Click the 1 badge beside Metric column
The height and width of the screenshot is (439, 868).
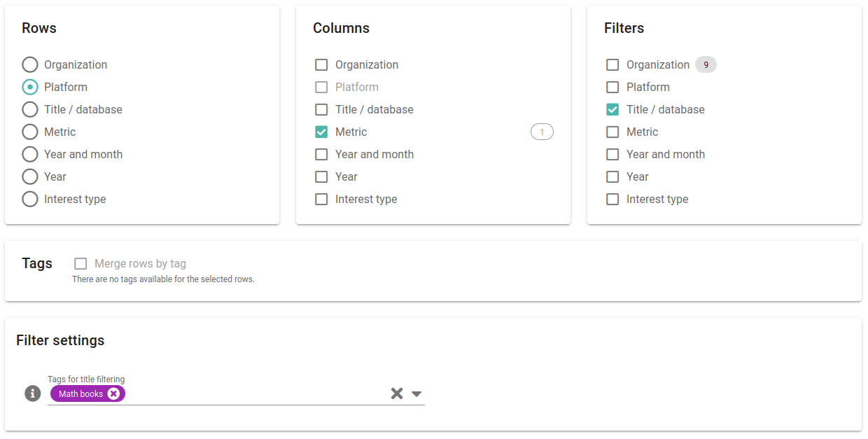coord(542,132)
